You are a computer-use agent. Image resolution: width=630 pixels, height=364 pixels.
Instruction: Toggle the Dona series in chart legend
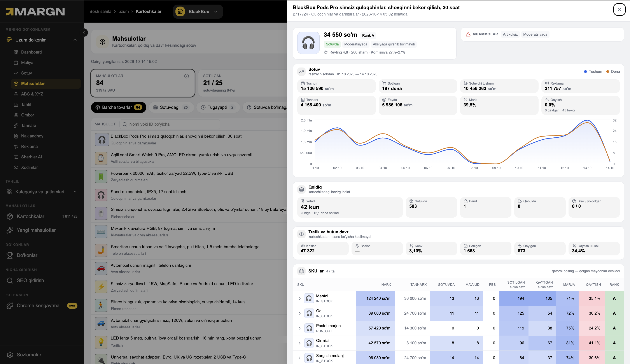(x=613, y=72)
